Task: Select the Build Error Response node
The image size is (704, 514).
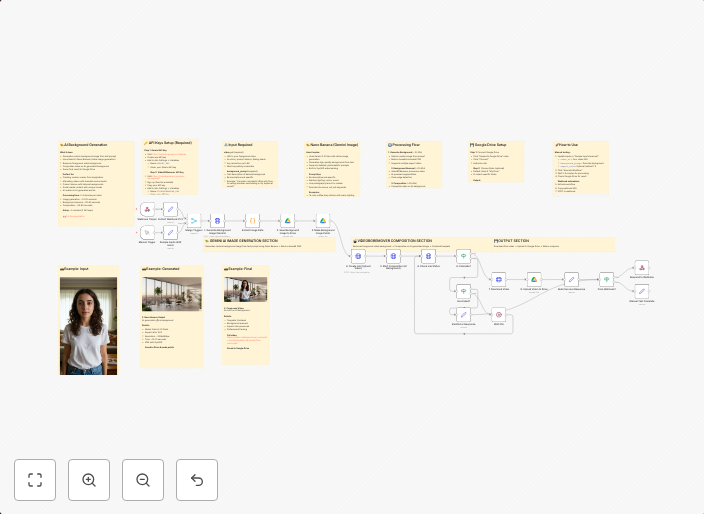Action: 463,314
